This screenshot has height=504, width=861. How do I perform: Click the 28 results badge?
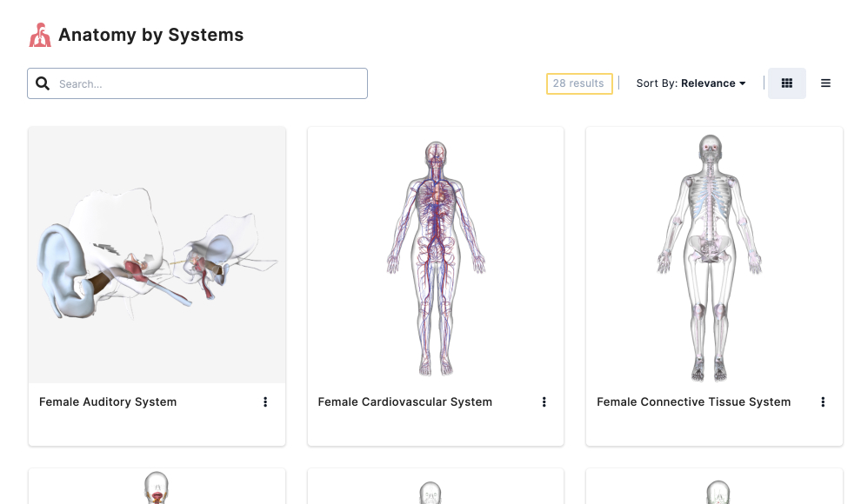click(x=578, y=83)
